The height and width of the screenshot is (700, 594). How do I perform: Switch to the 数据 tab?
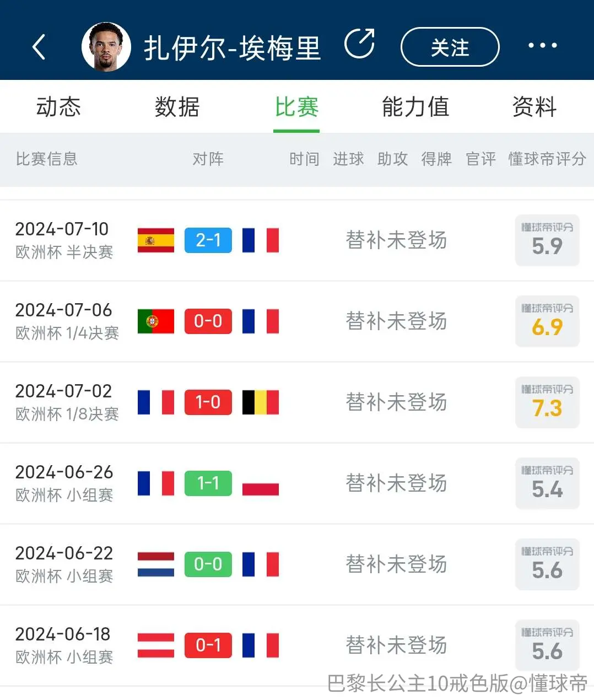[177, 106]
